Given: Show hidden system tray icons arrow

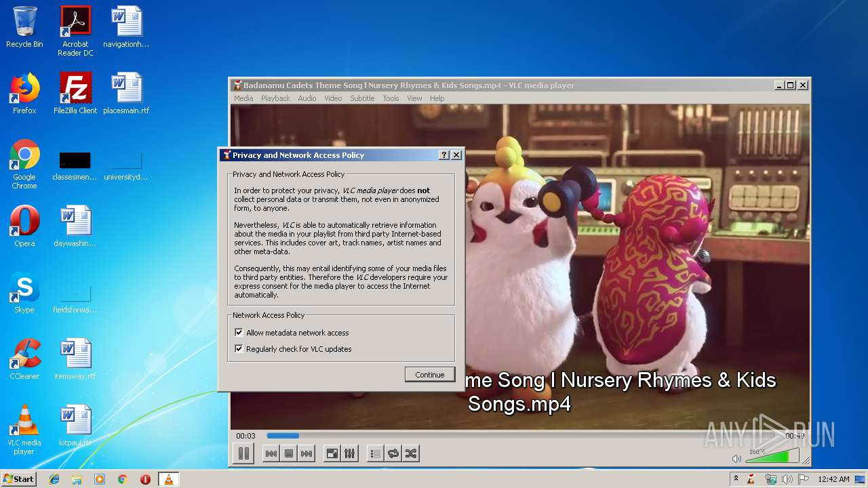Looking at the screenshot, I should pyautogui.click(x=736, y=479).
